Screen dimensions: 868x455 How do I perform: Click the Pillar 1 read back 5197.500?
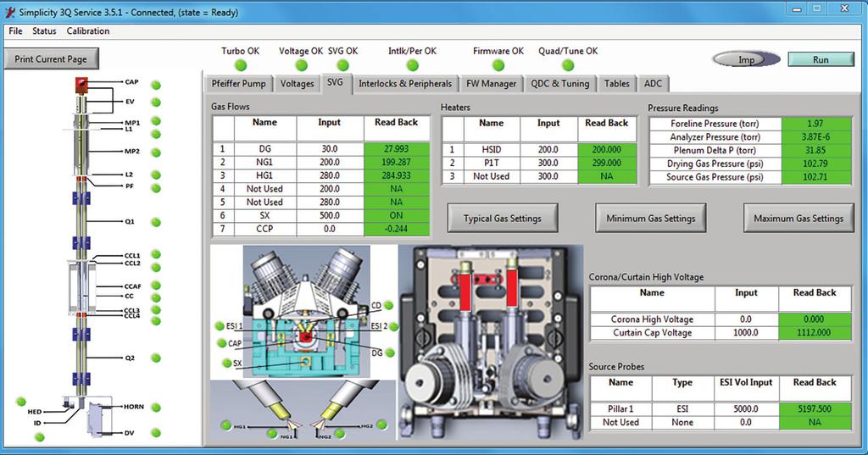pos(815,409)
